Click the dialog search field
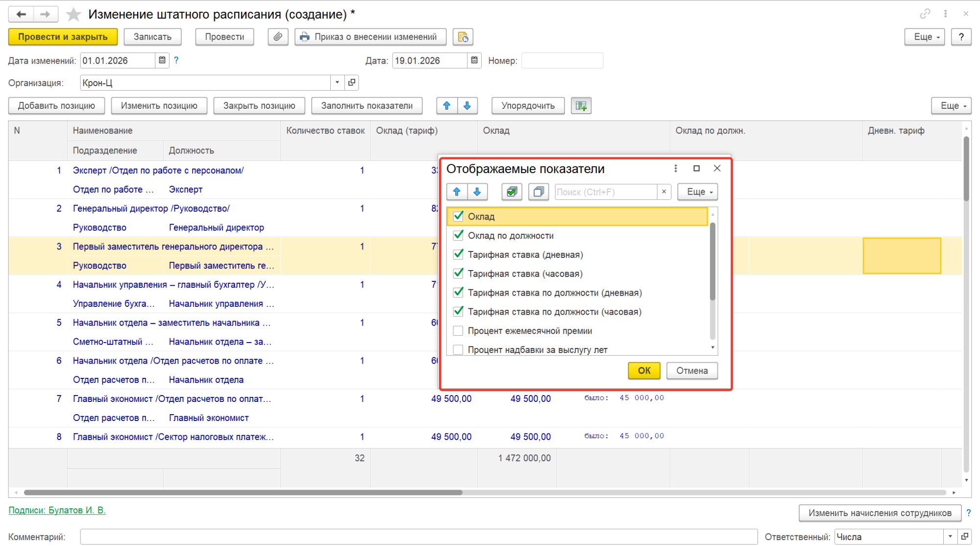Screen dimensions: 980x546 click(x=605, y=192)
